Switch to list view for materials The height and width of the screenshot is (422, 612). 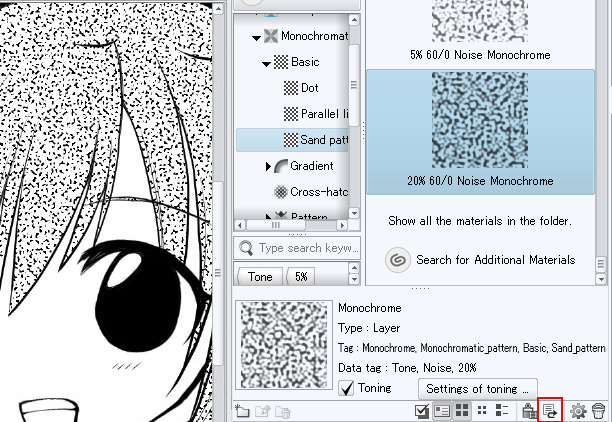(x=502, y=411)
